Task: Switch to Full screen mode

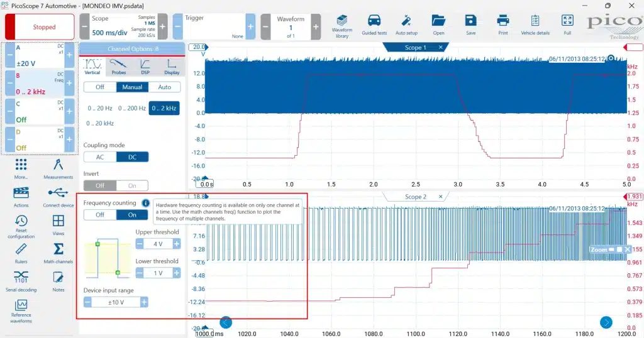Action: coord(567,25)
